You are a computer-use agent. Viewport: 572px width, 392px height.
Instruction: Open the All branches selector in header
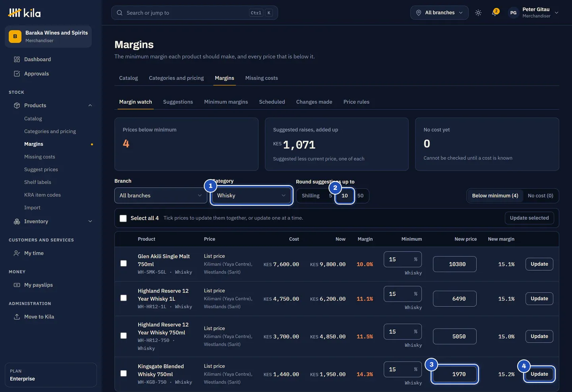click(x=439, y=13)
